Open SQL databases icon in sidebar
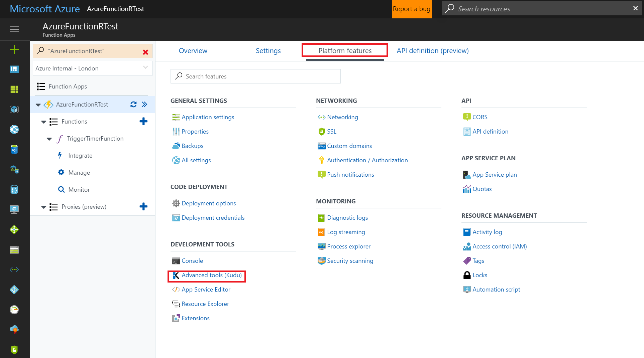The height and width of the screenshot is (358, 644). (x=14, y=149)
